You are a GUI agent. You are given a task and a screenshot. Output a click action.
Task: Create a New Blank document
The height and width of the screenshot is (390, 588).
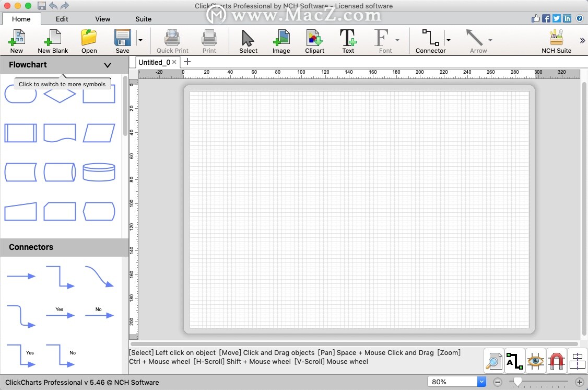(53, 41)
